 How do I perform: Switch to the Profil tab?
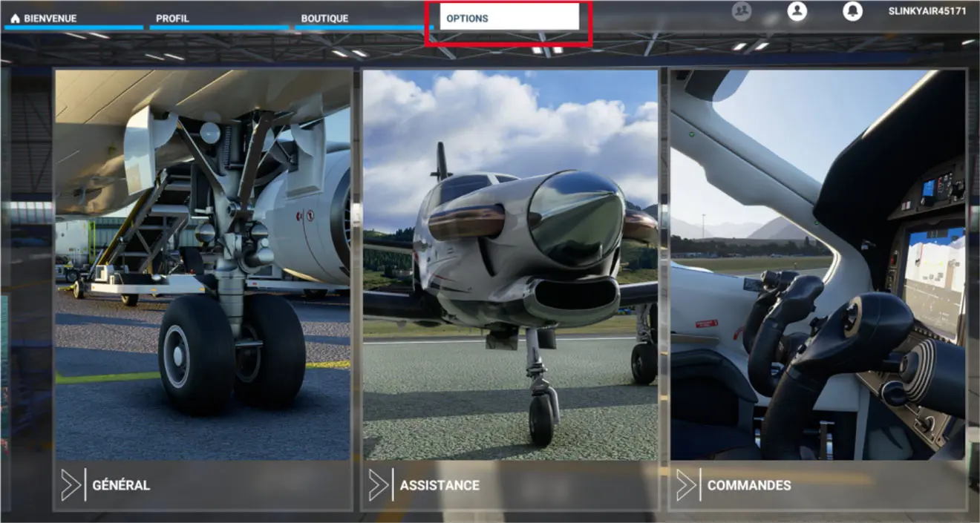(x=219, y=18)
